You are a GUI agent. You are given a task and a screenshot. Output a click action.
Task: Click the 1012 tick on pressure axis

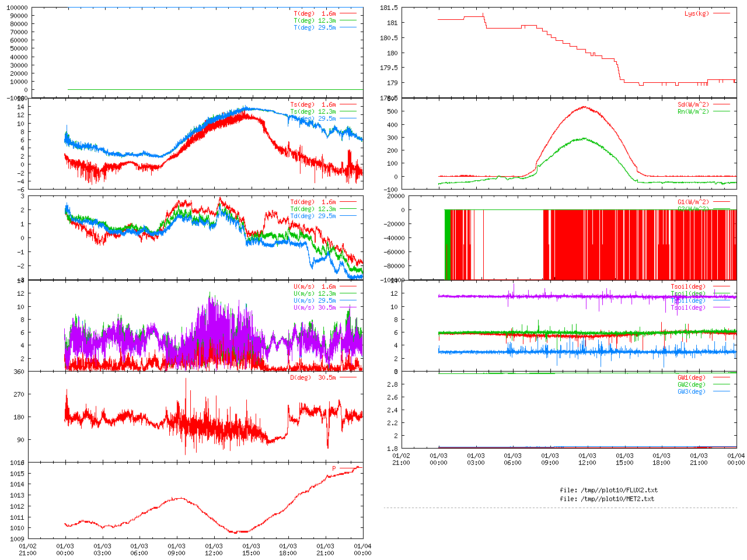coord(17,506)
